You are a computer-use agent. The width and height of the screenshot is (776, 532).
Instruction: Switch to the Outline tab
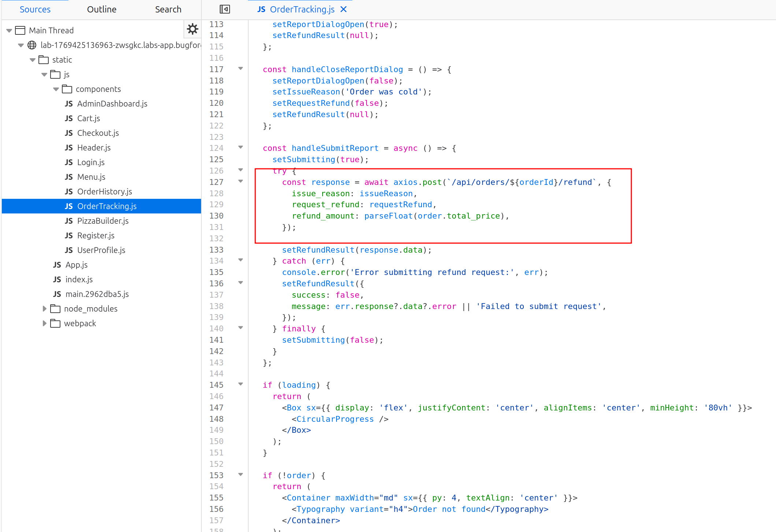tap(101, 9)
